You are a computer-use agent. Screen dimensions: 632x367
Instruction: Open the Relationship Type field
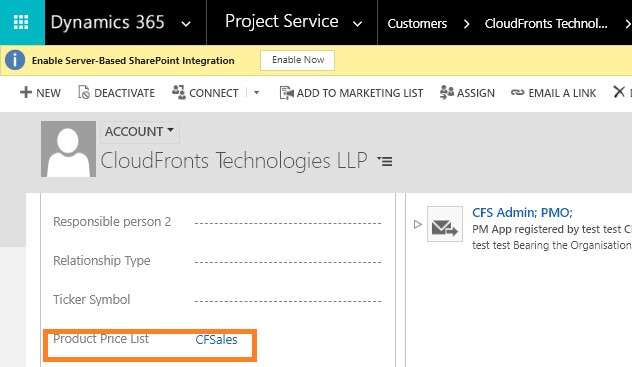288,261
